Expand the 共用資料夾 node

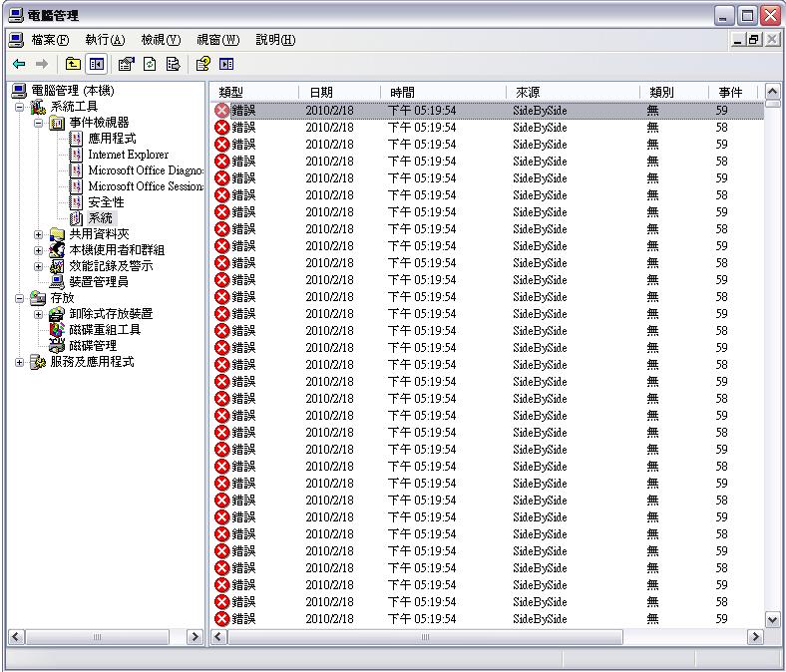pyautogui.click(x=39, y=234)
